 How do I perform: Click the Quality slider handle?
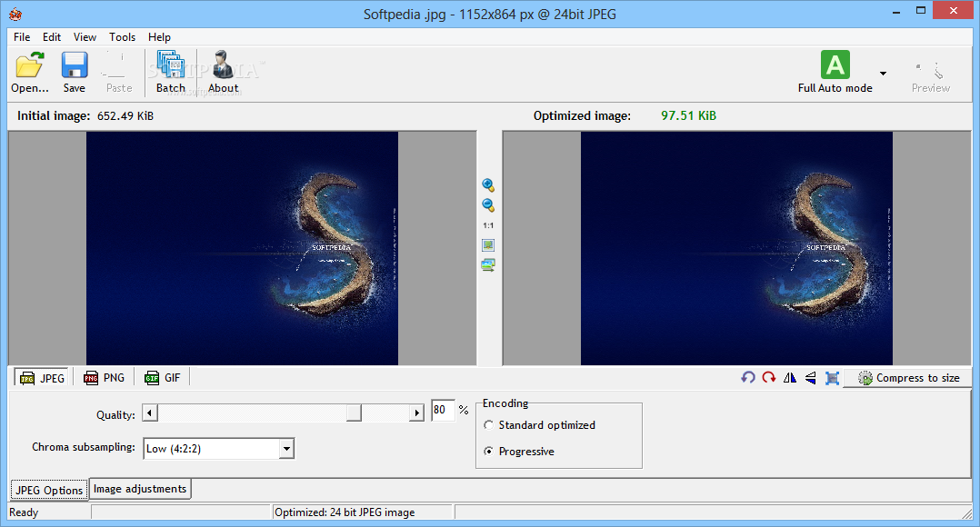(354, 413)
